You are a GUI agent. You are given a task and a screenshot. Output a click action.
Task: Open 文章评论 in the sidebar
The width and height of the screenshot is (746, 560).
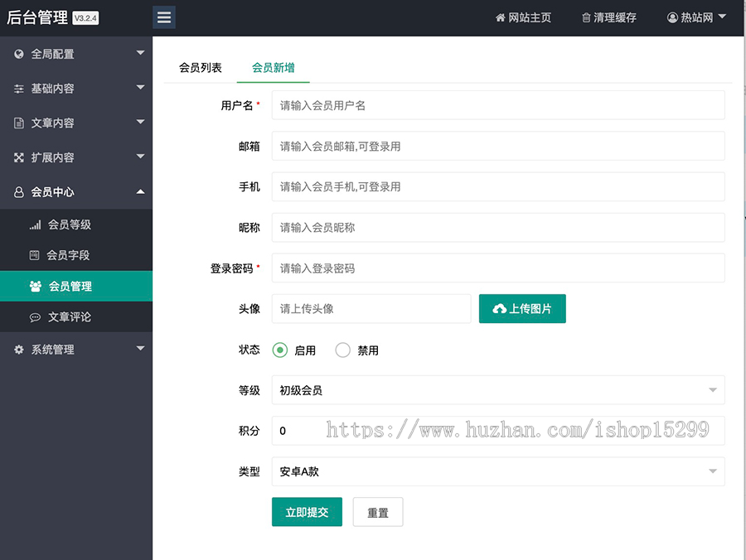point(70,317)
